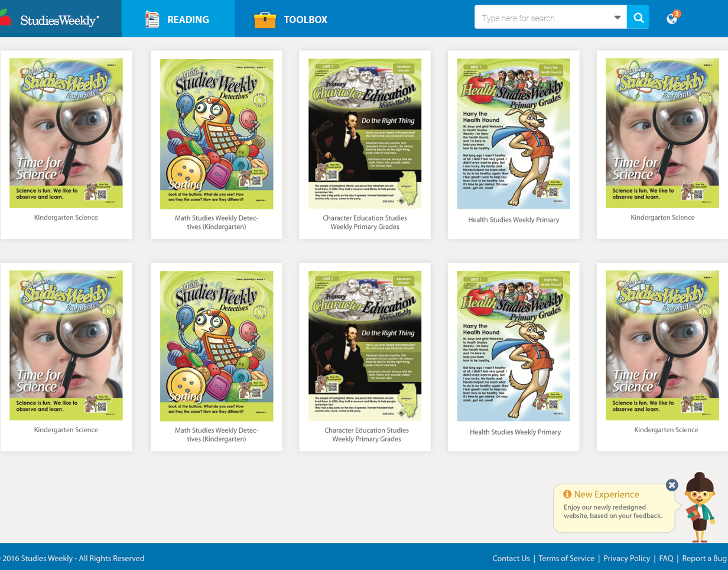Image resolution: width=728 pixels, height=570 pixels.
Task: Open leftmost bottom-row Kindergarten Science cover
Action: [66, 345]
